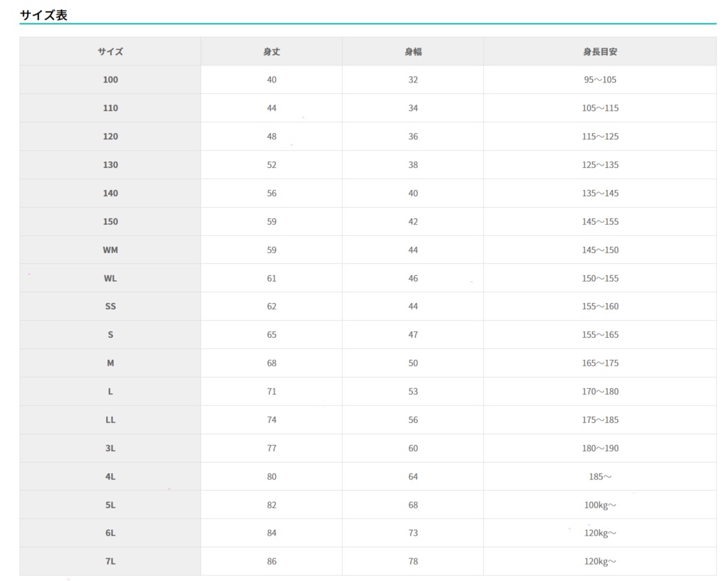
Task: Click the 120kg～ value in 7L row
Action: point(600,562)
